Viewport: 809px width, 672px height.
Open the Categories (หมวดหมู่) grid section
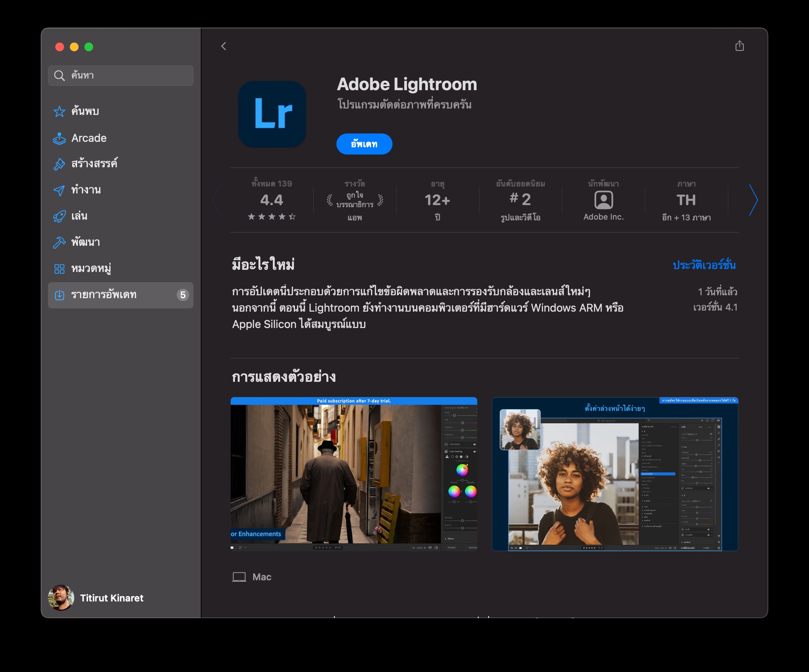coord(91,268)
